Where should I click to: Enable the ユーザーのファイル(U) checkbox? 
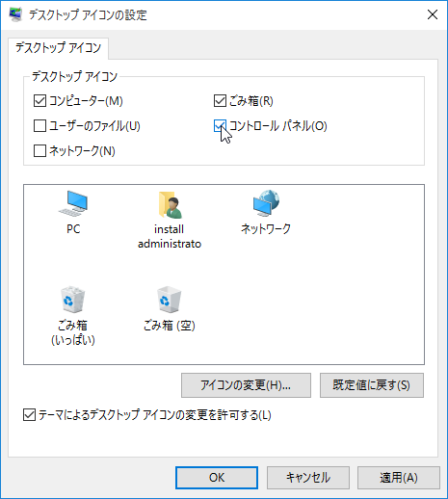click(40, 125)
